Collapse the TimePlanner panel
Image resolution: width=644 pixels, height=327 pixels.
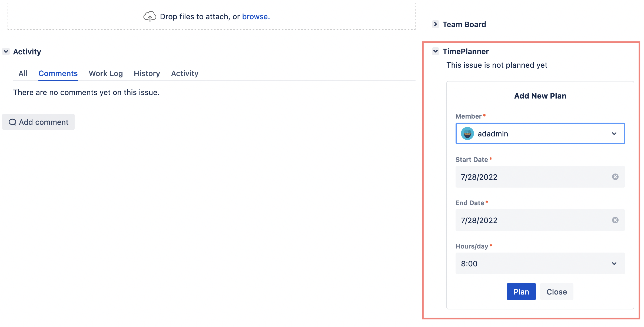point(435,51)
